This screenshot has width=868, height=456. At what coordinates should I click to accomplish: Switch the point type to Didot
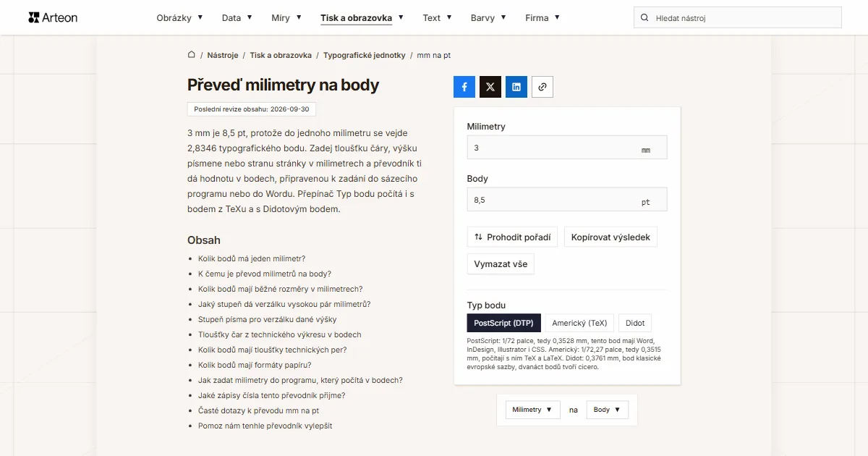pos(635,323)
